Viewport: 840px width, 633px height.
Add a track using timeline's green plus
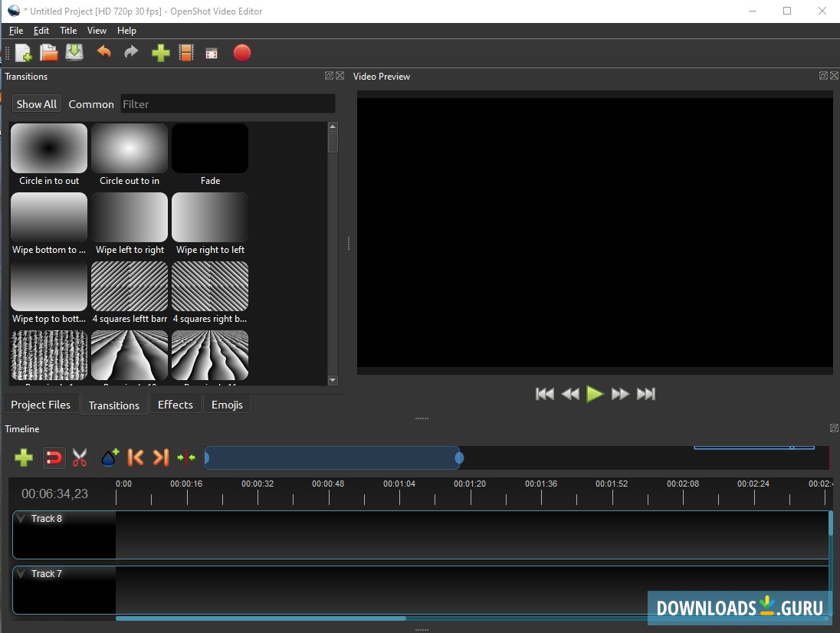click(24, 457)
